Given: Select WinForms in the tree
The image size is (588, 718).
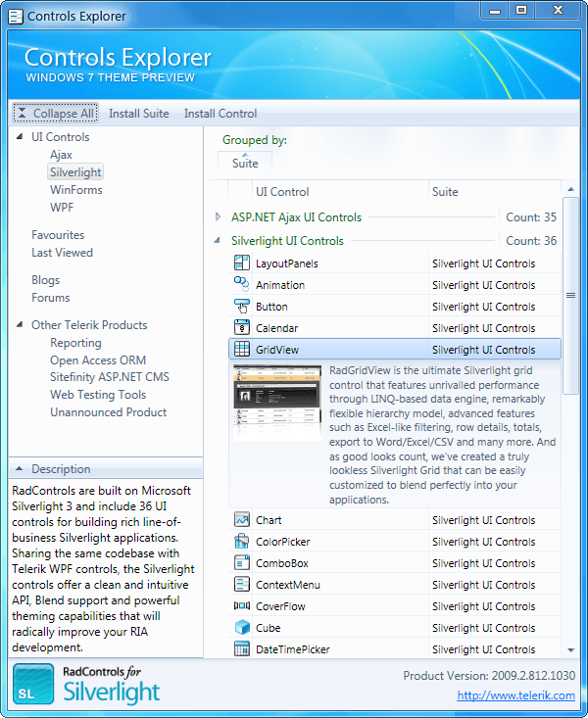Looking at the screenshot, I should coord(76,190).
